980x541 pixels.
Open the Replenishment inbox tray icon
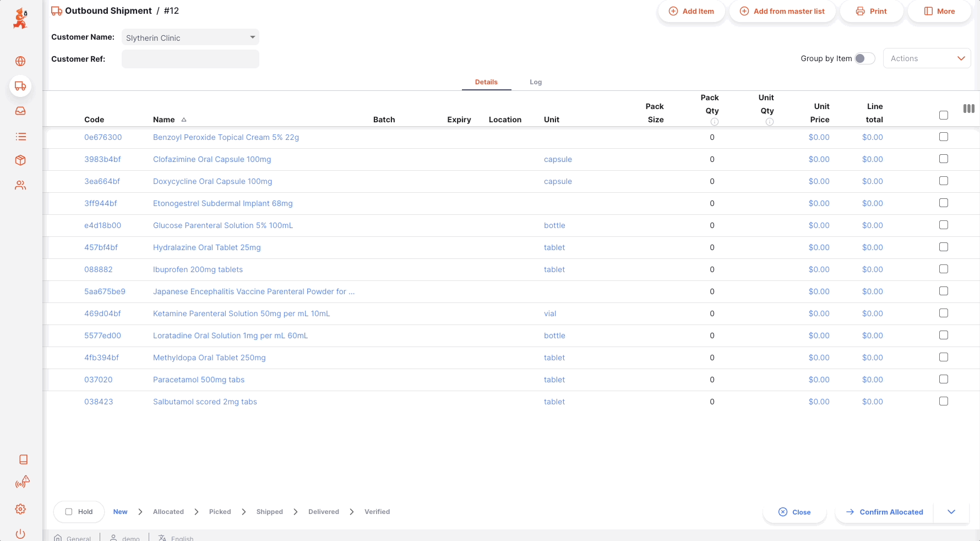click(20, 111)
